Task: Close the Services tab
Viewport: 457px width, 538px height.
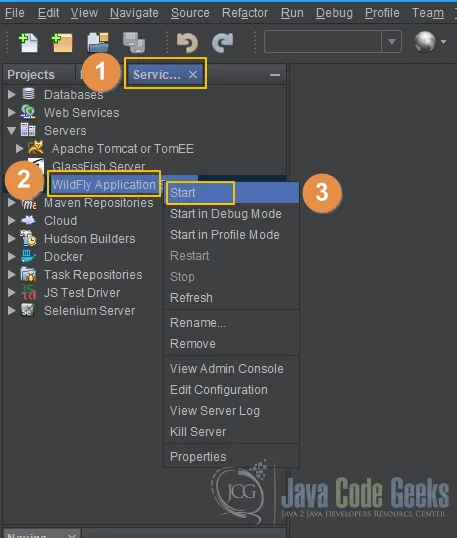Action: pos(193,74)
